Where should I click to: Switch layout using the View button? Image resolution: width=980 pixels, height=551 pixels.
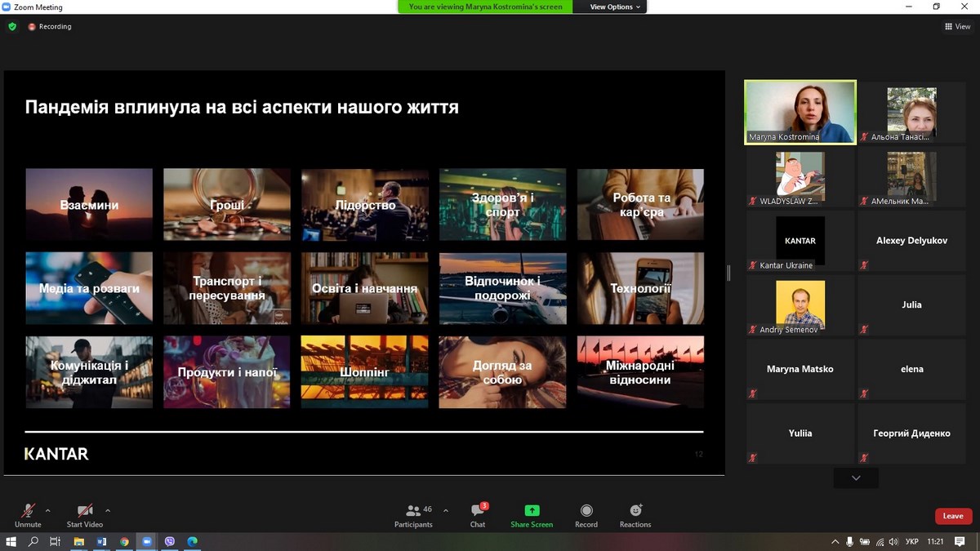(958, 26)
